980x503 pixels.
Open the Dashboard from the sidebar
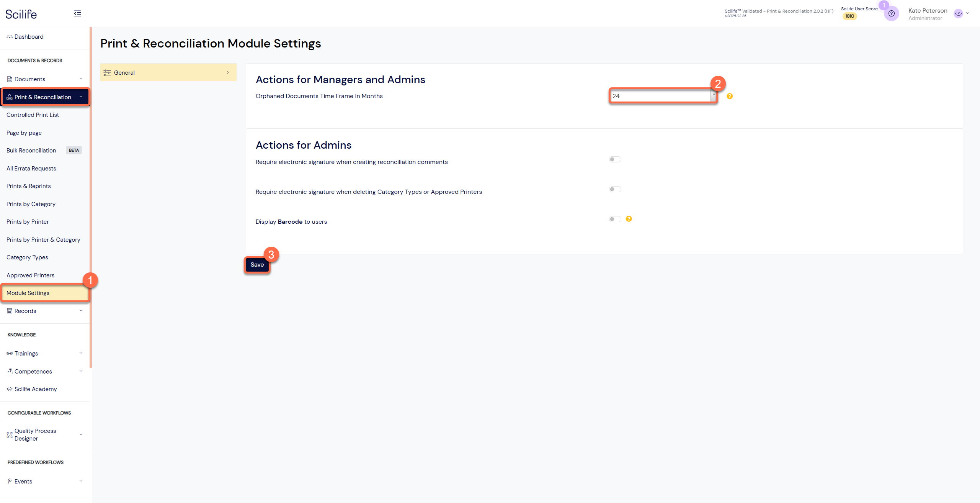[x=29, y=37]
